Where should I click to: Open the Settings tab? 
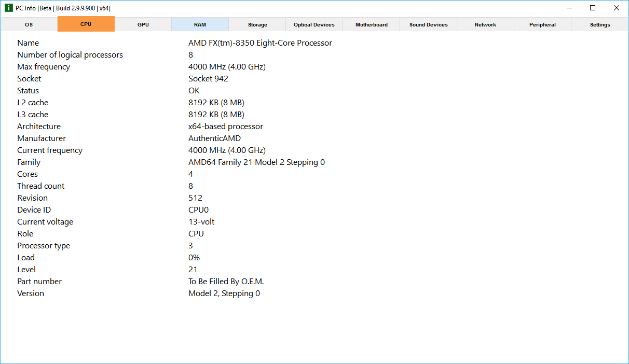pyautogui.click(x=600, y=24)
